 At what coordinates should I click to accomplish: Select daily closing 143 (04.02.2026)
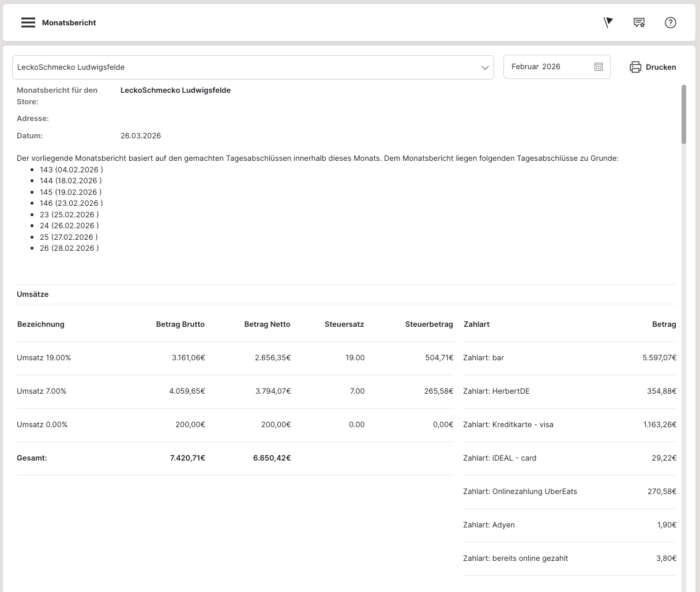tap(71, 169)
